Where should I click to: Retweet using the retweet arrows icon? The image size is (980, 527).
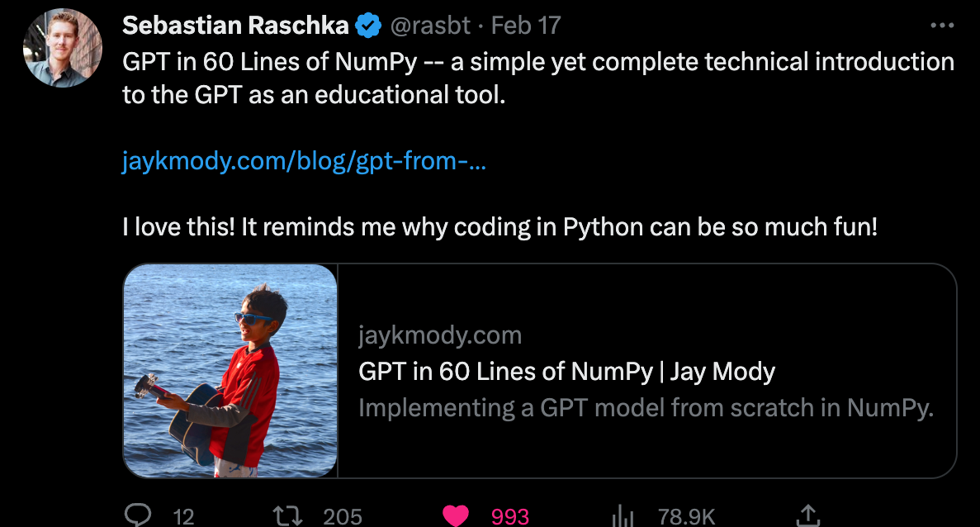tap(288, 515)
